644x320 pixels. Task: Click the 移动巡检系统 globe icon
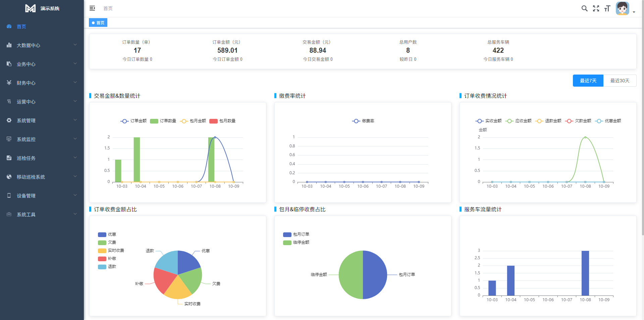coord(9,177)
